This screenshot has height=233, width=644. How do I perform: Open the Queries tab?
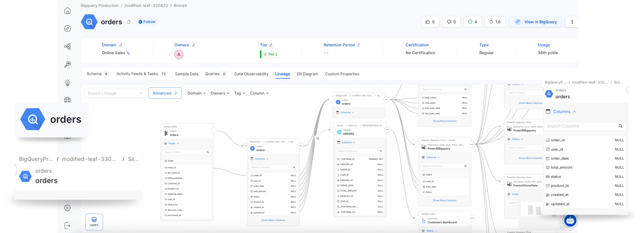click(x=216, y=74)
